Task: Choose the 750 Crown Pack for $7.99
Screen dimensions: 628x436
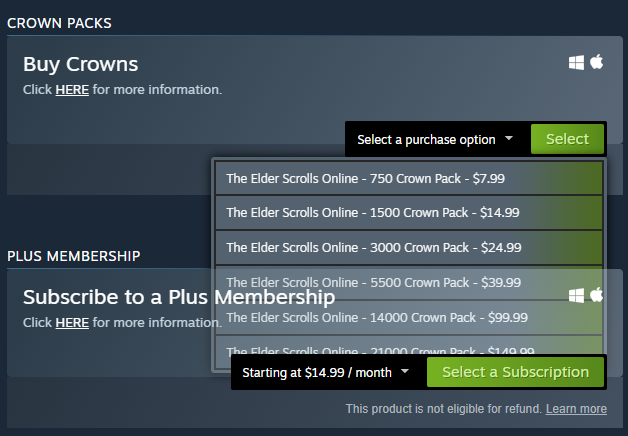Action: tap(409, 179)
